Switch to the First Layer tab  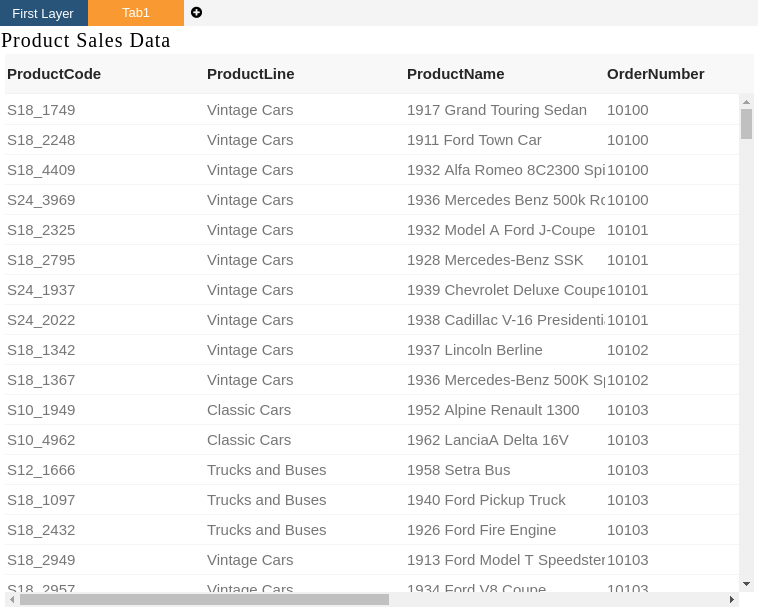(44, 13)
